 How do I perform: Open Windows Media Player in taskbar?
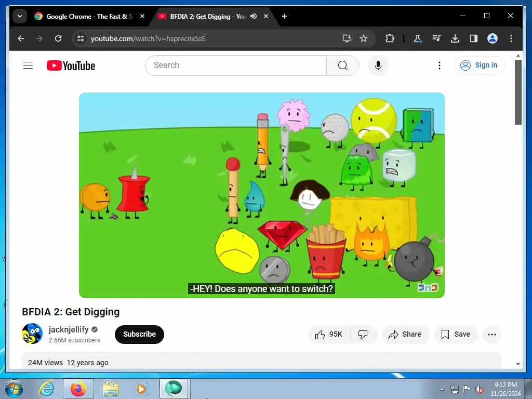[142, 389]
